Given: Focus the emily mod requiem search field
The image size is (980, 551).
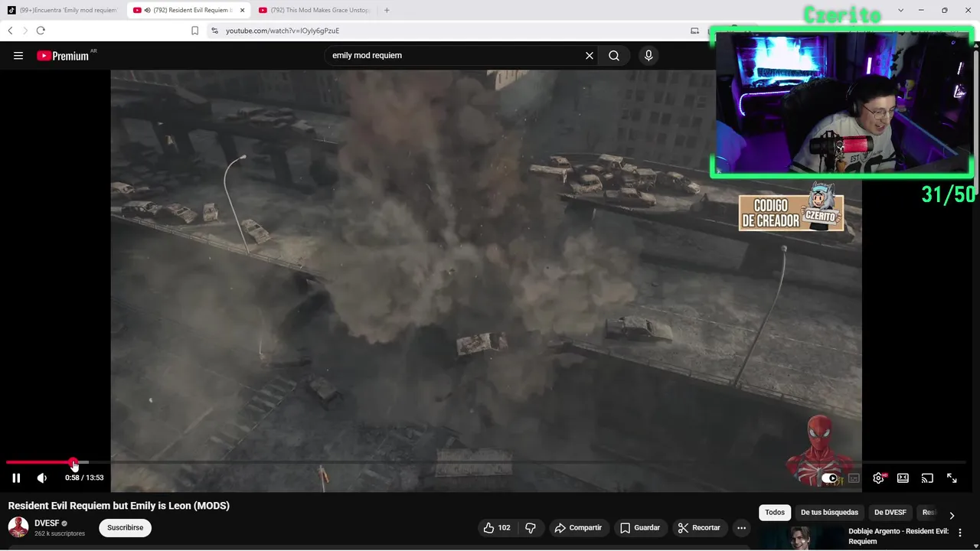Looking at the screenshot, I should click(x=456, y=56).
